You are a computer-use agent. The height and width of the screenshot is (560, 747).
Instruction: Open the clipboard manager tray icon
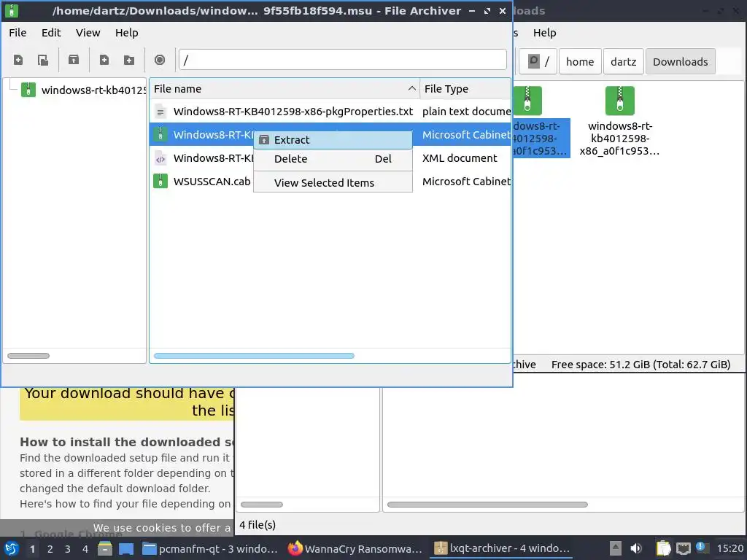[663, 548]
